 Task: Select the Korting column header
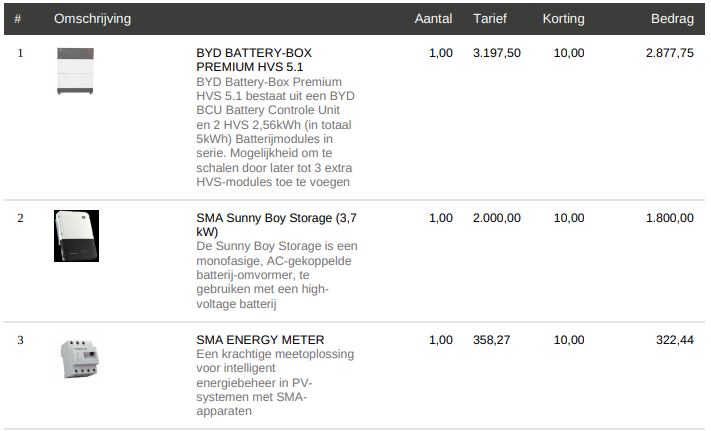(x=563, y=19)
